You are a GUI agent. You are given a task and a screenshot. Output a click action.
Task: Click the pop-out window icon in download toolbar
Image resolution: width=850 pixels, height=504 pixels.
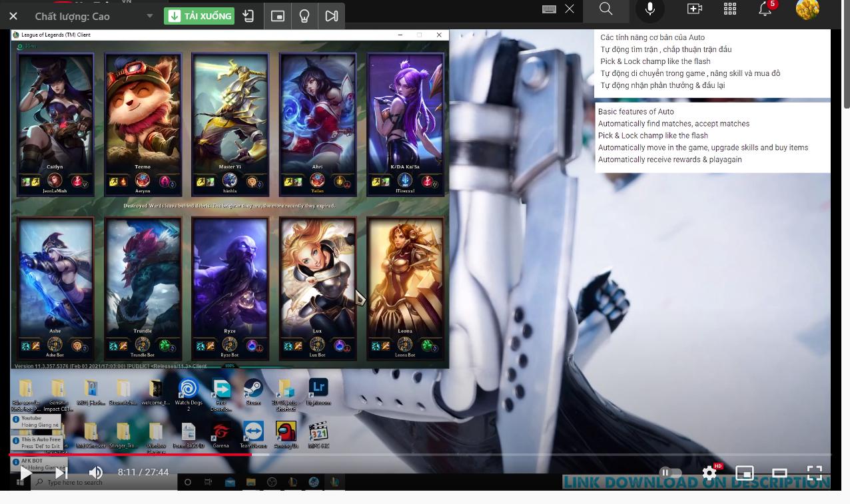pos(278,16)
